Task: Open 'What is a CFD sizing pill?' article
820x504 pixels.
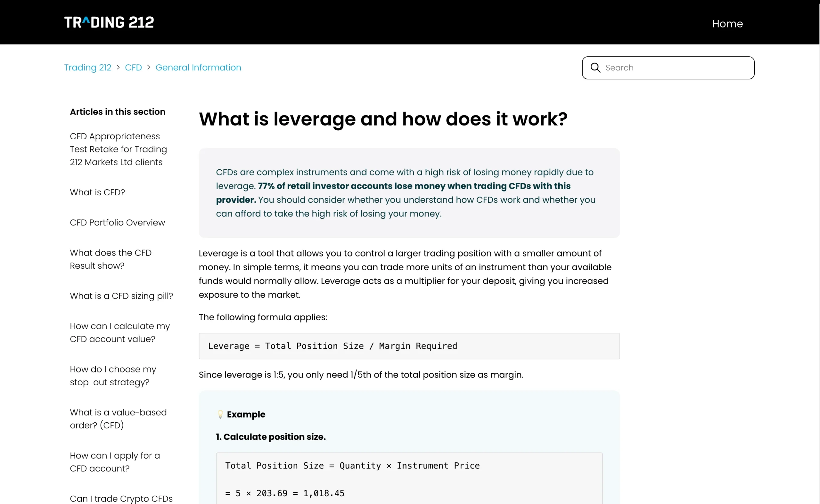Action: coord(121,296)
